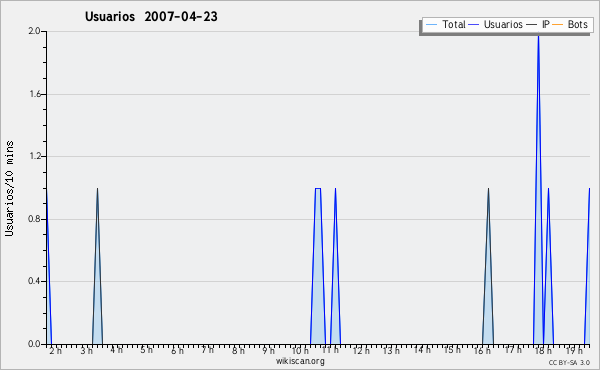Click the narrow blue peak at 11 h

pos(335,266)
